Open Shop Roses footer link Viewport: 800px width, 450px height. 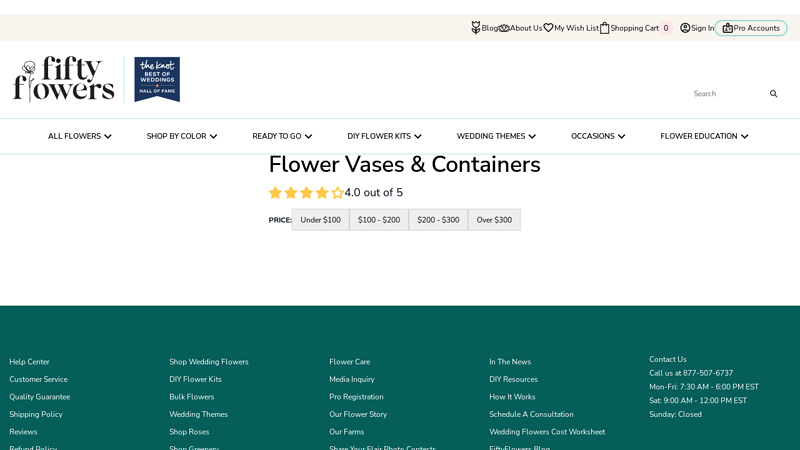(189, 432)
